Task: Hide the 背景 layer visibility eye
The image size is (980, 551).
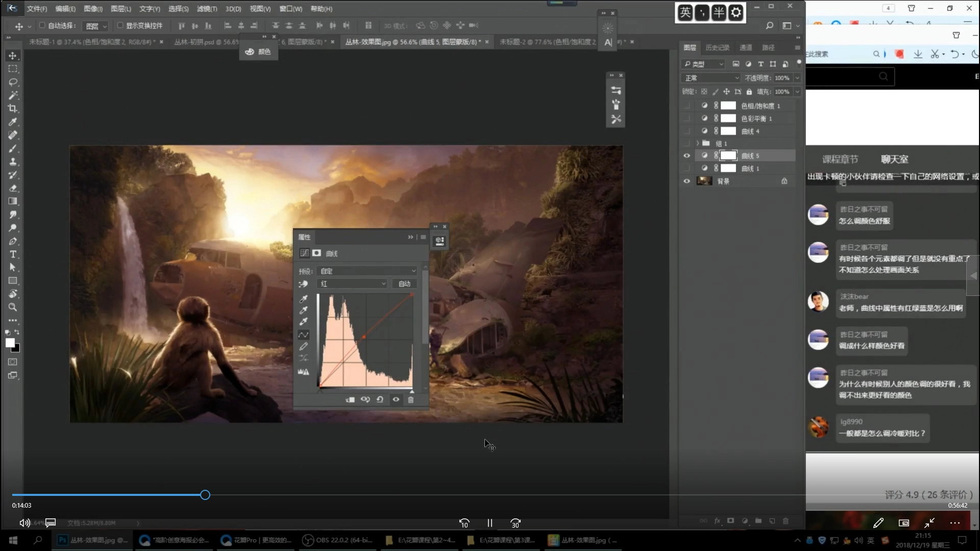Action: click(687, 181)
